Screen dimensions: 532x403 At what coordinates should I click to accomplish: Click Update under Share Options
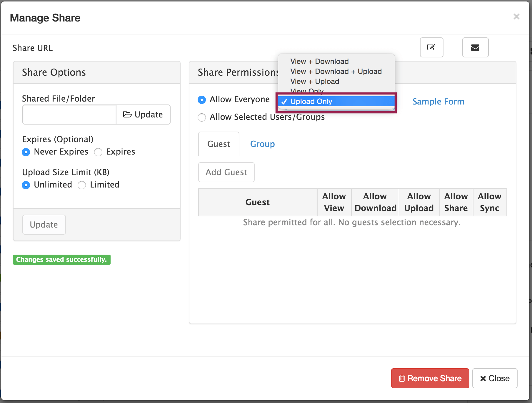[44, 224]
